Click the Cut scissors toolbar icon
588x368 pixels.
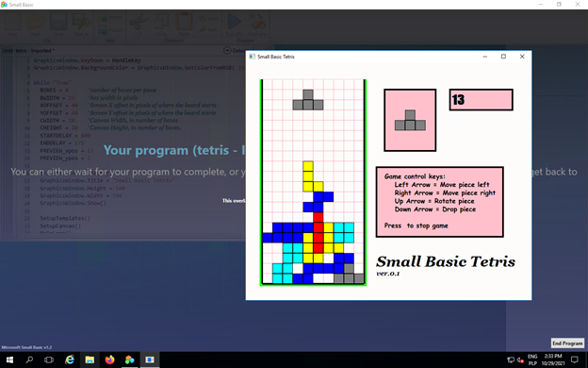point(139,25)
